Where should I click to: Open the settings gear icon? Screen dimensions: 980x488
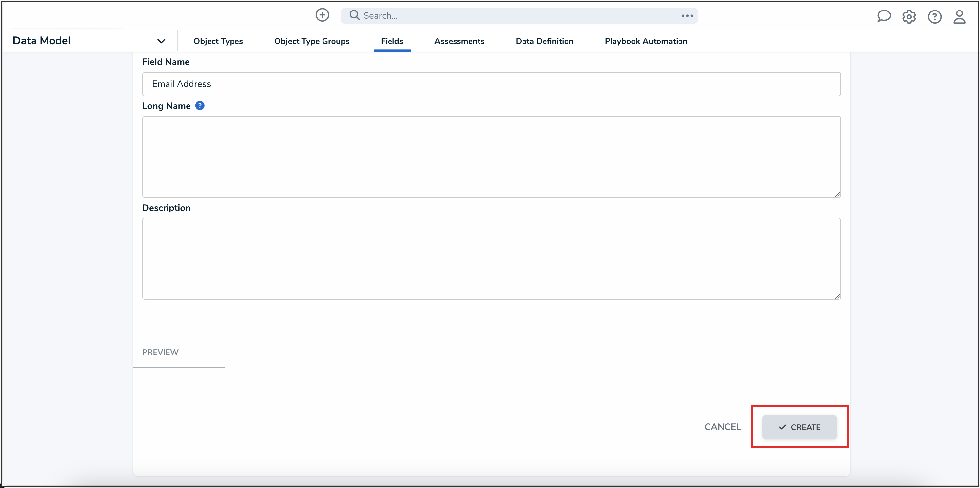point(909,17)
